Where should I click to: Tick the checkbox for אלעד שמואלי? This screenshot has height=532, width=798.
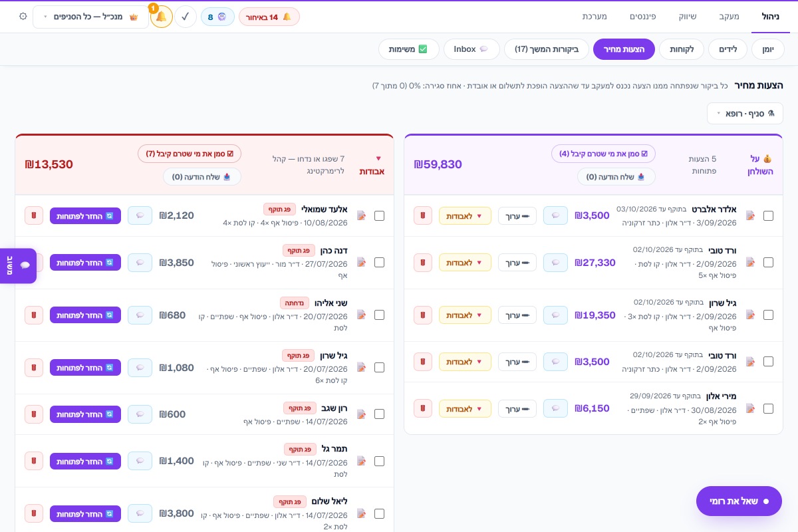point(379,216)
